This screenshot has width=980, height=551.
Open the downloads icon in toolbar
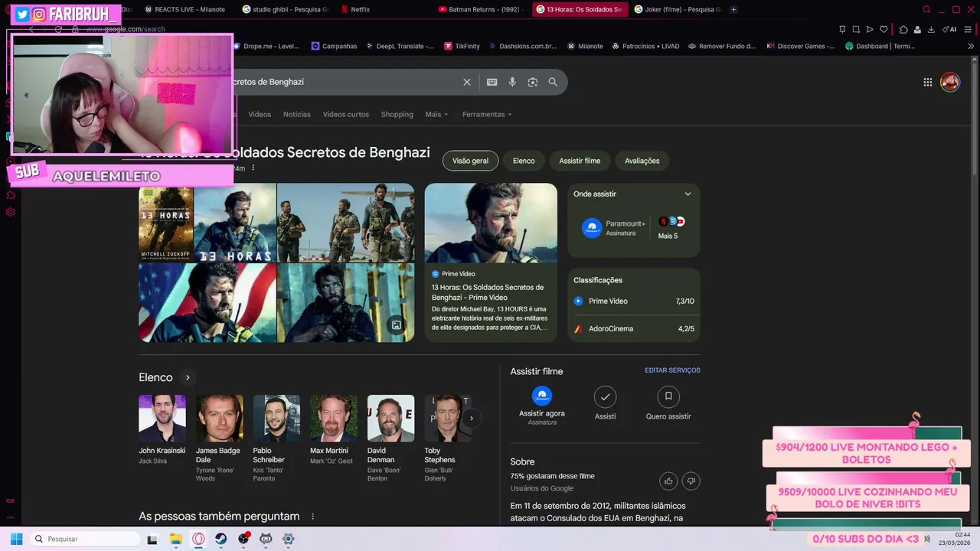pyautogui.click(x=931, y=29)
